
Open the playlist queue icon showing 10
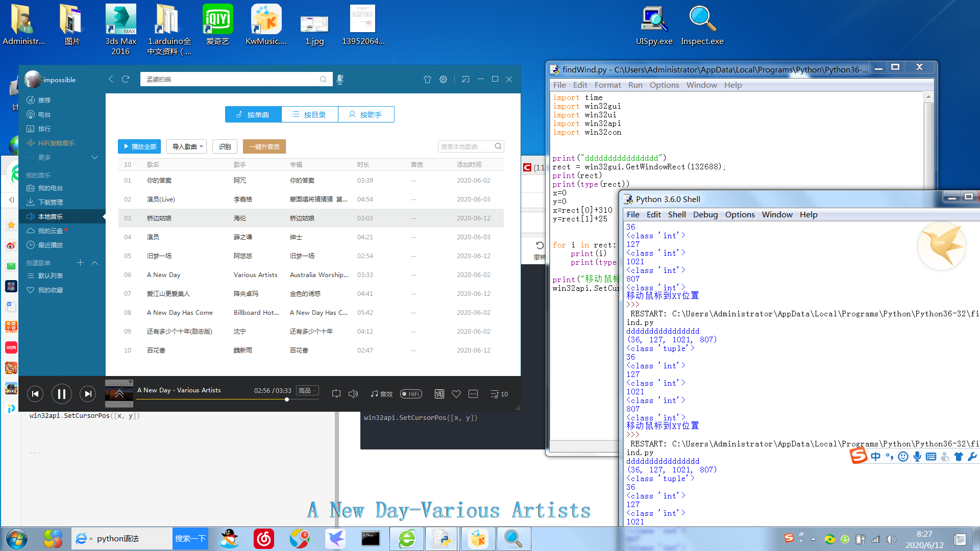[499, 394]
